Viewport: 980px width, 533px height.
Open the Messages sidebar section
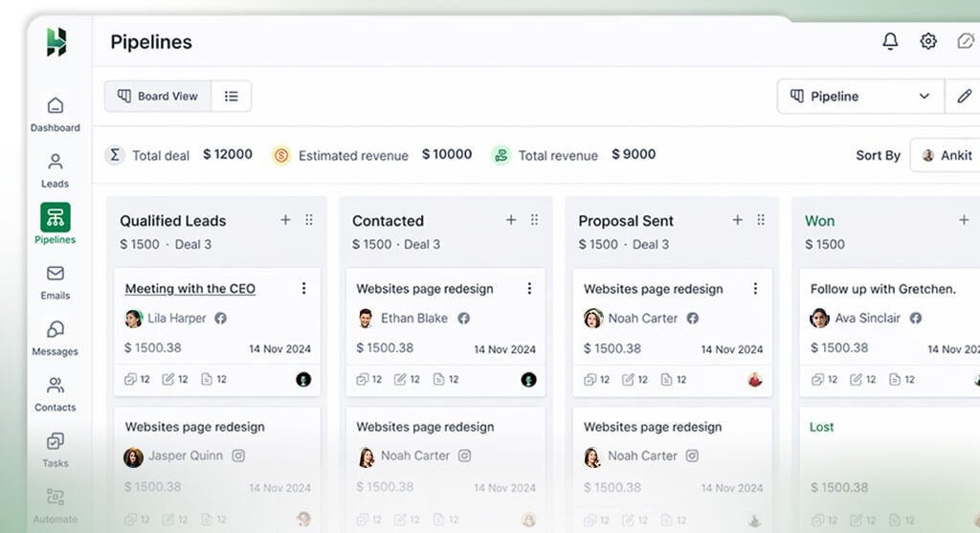[x=55, y=338]
